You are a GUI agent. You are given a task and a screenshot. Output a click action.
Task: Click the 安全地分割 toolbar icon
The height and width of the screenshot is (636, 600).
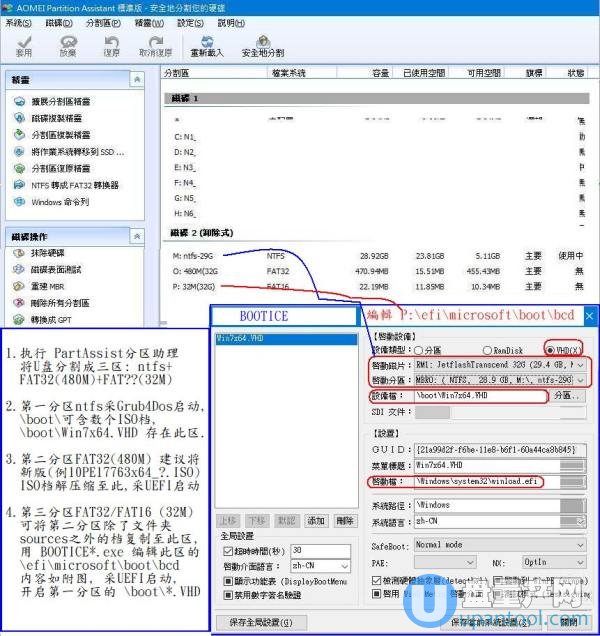(262, 45)
